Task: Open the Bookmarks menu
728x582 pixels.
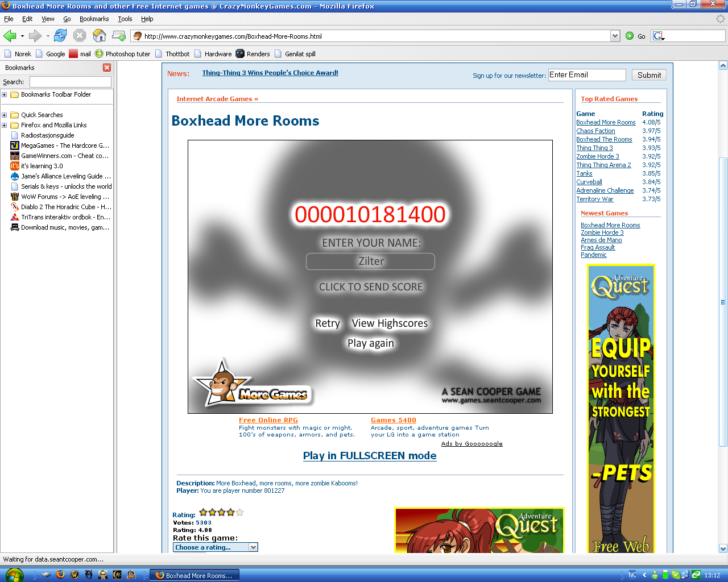Action: pyautogui.click(x=94, y=19)
